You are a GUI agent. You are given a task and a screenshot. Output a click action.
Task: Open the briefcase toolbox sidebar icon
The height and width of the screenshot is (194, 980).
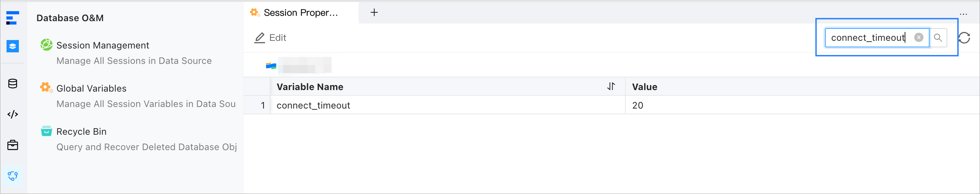[x=13, y=145]
